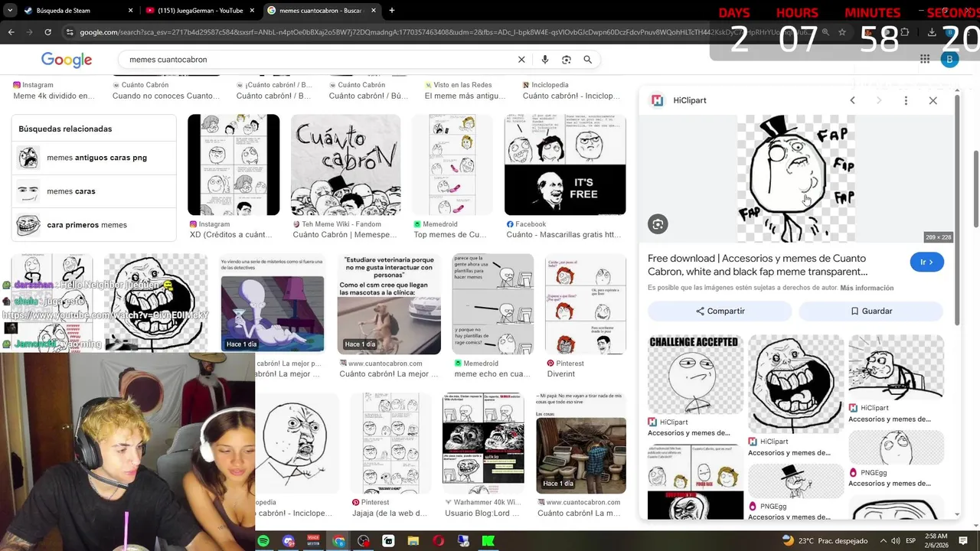Image resolution: width=980 pixels, height=551 pixels.
Task: Click the Ir visit button
Action: point(927,262)
